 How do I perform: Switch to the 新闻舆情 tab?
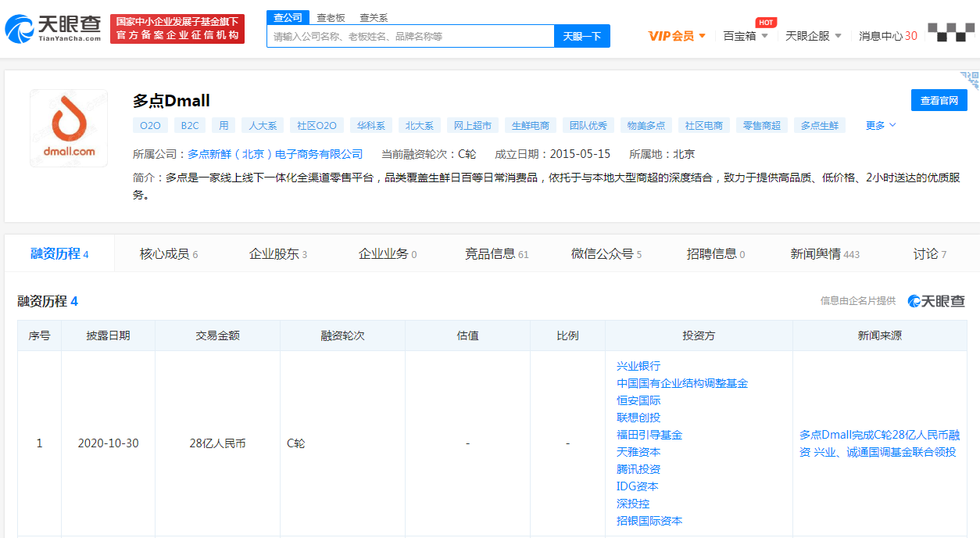(x=825, y=253)
